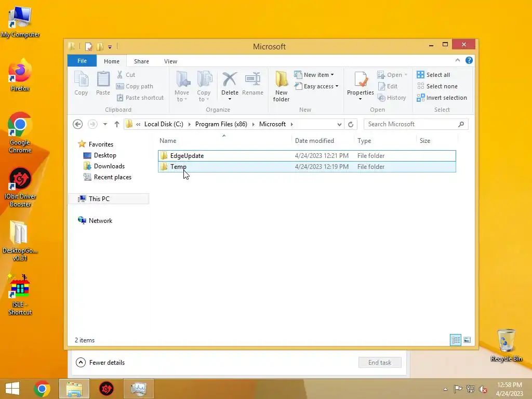Screen dimensions: 532x399
Task: Click quick access Properties icon in title bar
Action: (88, 46)
